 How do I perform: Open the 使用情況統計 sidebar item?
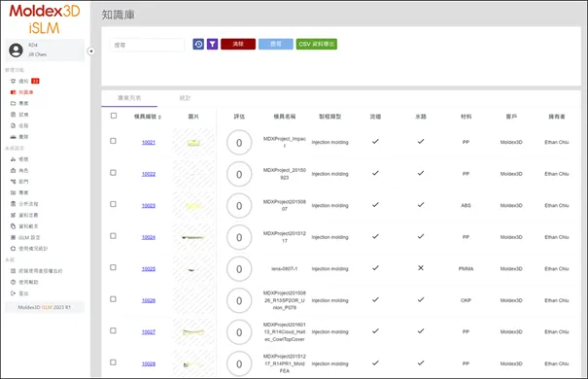click(29, 249)
